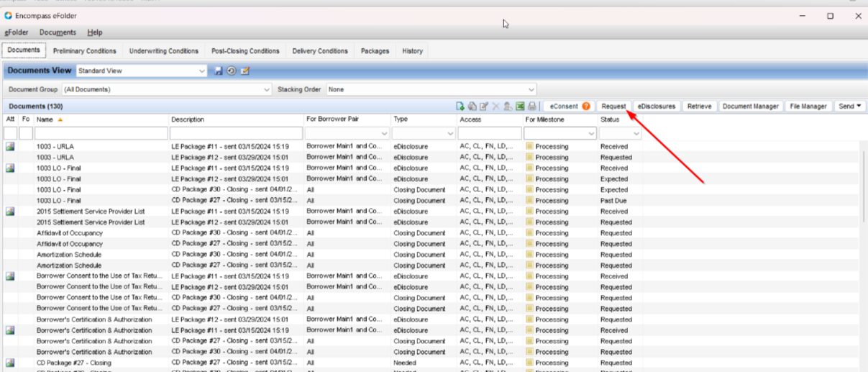Switch to the Post-Closing Conditions tab
This screenshot has height=372, width=868.
click(245, 51)
